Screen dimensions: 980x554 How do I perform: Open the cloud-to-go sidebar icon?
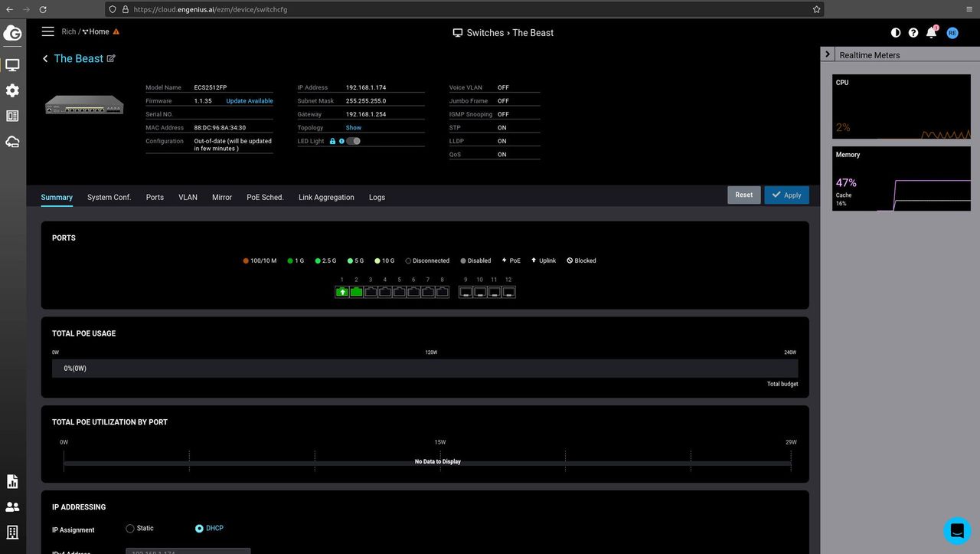tap(12, 142)
